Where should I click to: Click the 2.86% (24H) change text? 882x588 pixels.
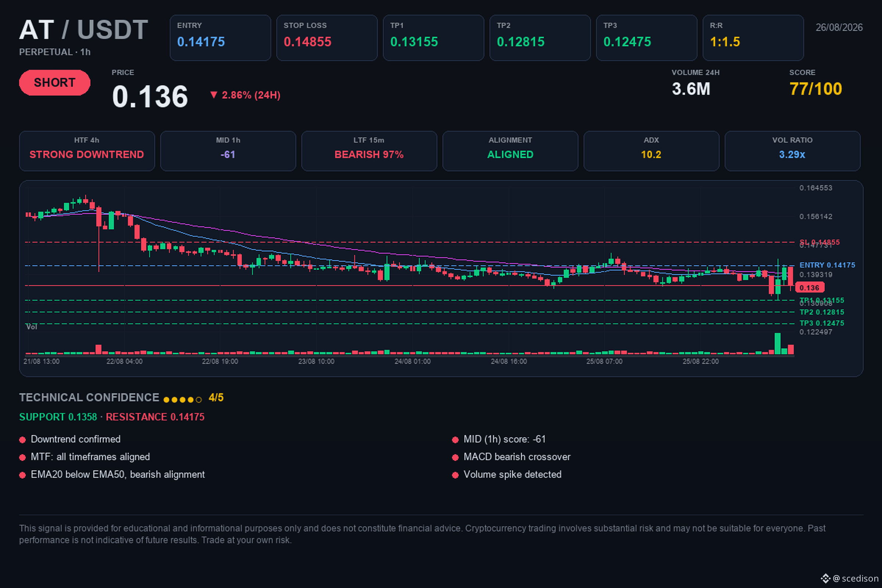coord(251,95)
